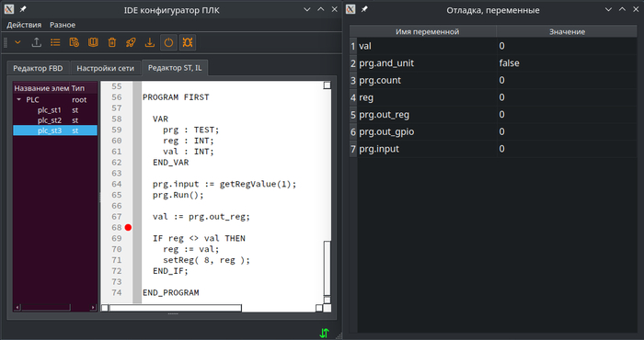Screen dimensions: 644x340
Task: Click the project tree horizontal scrollbar
Action: (x=55, y=307)
